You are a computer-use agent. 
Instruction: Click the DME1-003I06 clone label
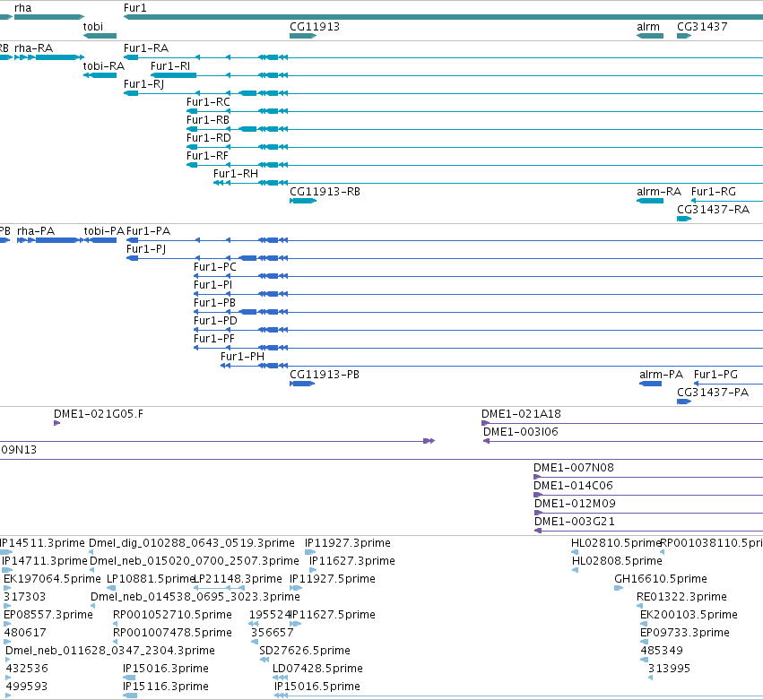pos(521,432)
